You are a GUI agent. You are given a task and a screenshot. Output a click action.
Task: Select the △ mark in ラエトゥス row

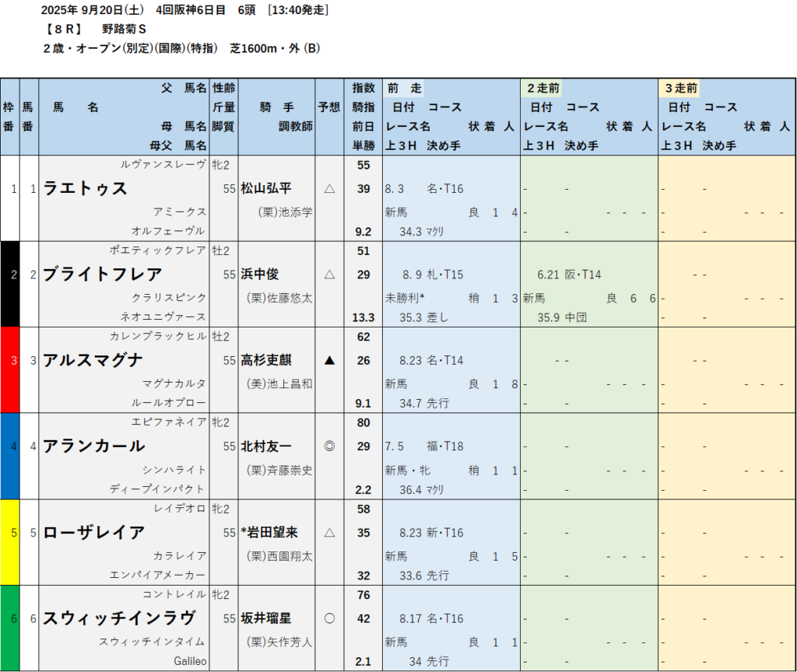(329, 188)
